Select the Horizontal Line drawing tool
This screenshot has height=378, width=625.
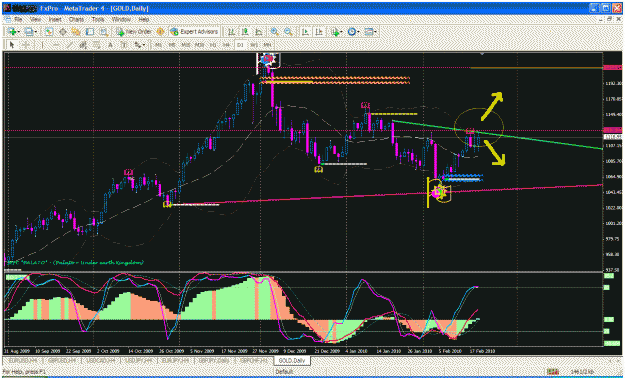[56, 45]
